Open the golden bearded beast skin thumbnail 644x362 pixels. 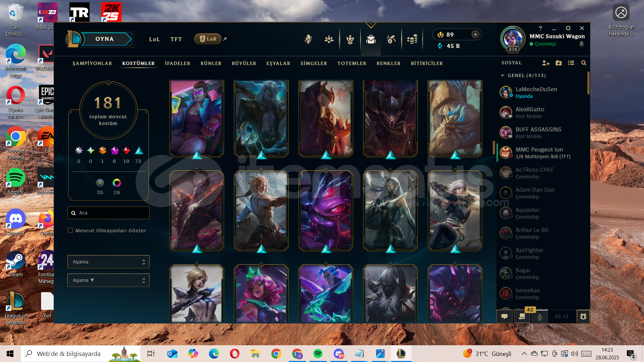click(455, 118)
